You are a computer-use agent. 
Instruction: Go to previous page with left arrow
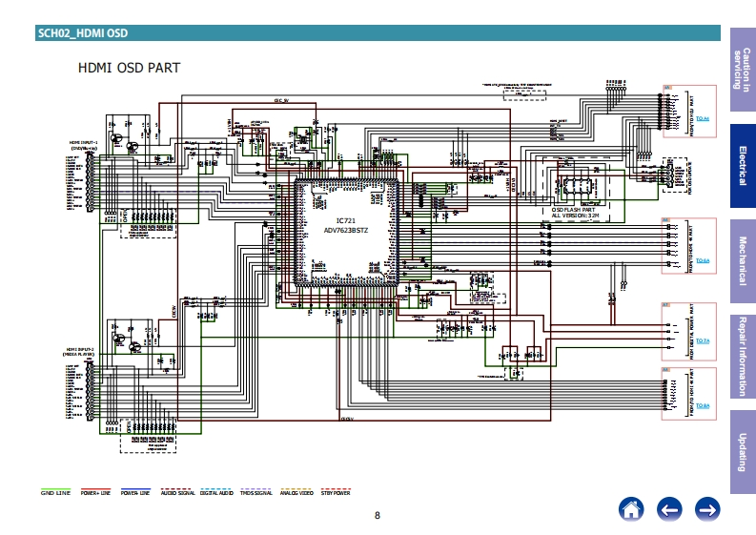[x=669, y=509]
